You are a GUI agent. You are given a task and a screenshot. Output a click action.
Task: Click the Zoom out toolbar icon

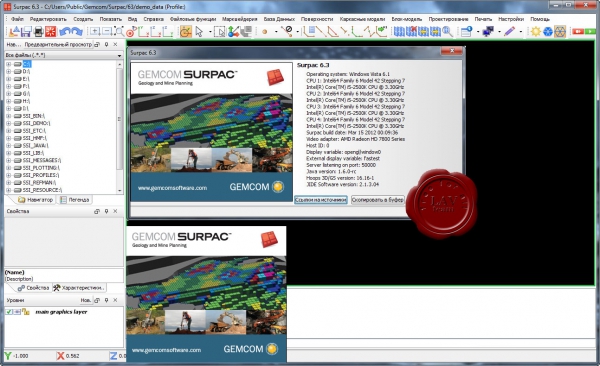coord(107,31)
